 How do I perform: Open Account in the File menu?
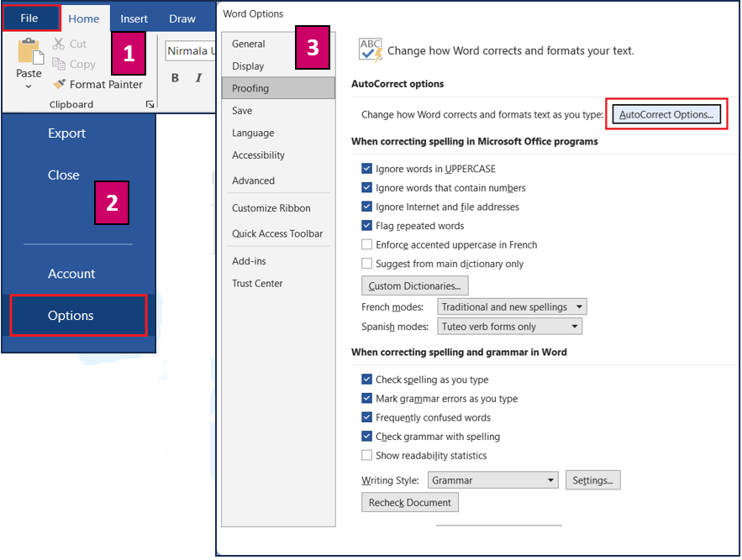coord(71,274)
